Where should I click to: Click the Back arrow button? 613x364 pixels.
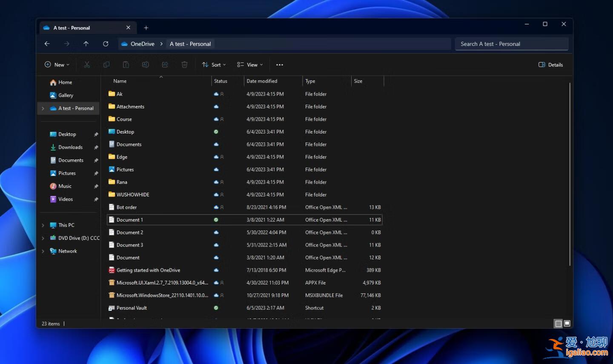click(x=47, y=44)
